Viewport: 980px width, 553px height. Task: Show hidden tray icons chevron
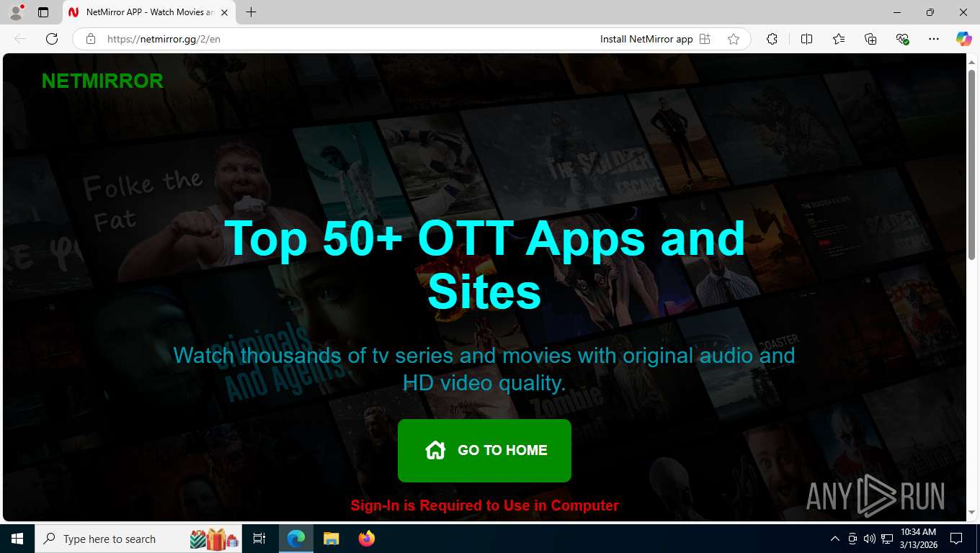834,539
